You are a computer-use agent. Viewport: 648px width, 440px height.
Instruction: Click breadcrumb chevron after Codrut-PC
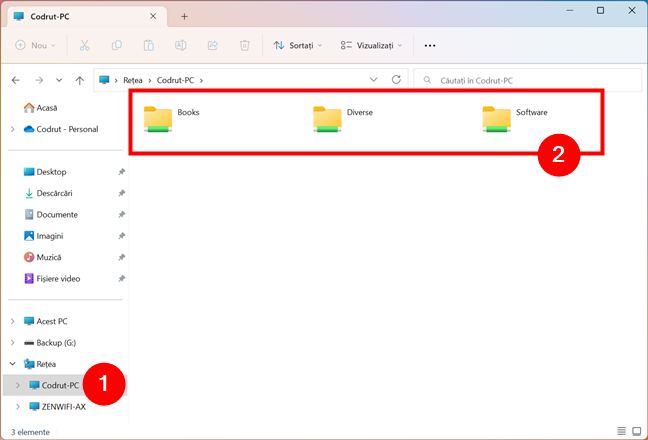click(201, 80)
